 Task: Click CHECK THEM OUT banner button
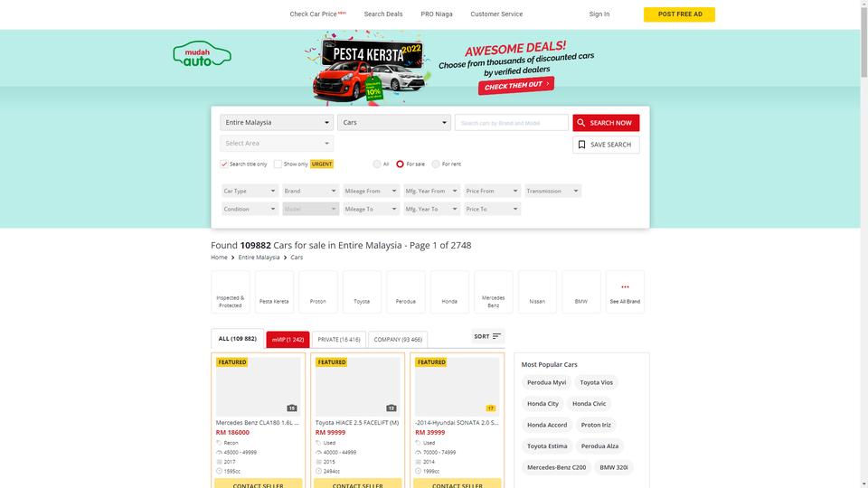pyautogui.click(x=516, y=86)
